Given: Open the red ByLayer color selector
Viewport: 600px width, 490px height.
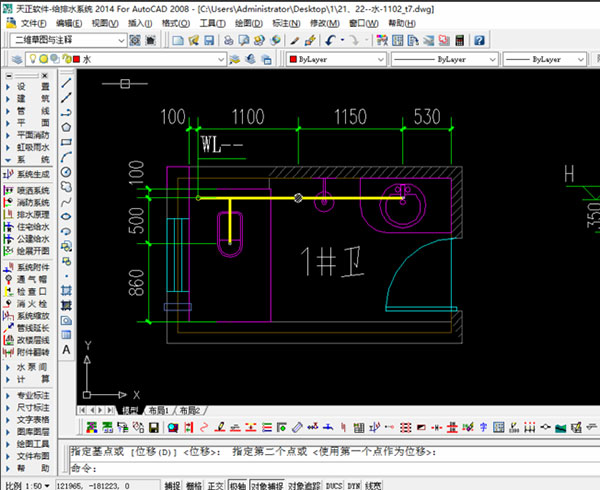Looking at the screenshot, I should [x=332, y=60].
